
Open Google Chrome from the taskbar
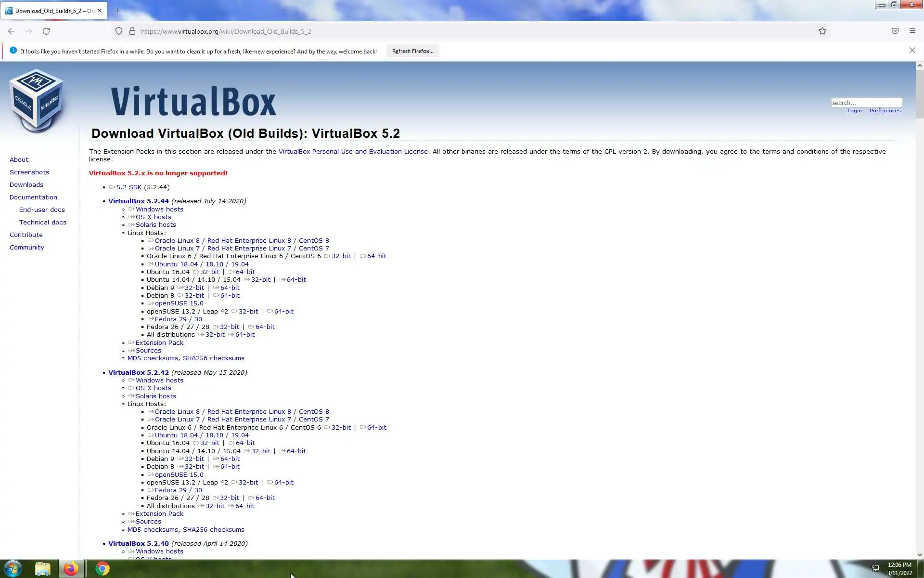pyautogui.click(x=102, y=568)
